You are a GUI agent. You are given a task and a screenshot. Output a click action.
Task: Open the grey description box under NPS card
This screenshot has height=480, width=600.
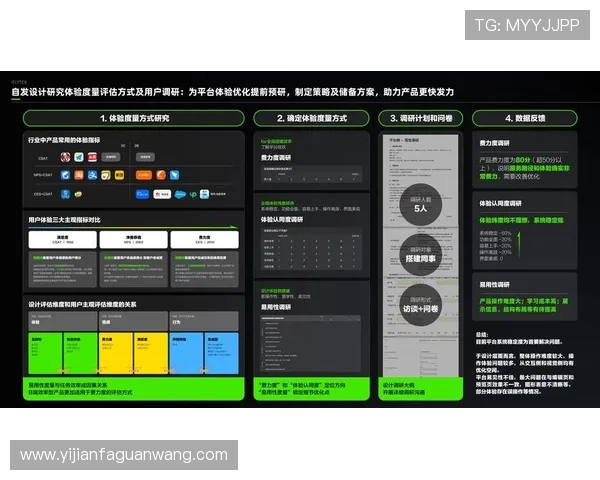tap(134, 269)
